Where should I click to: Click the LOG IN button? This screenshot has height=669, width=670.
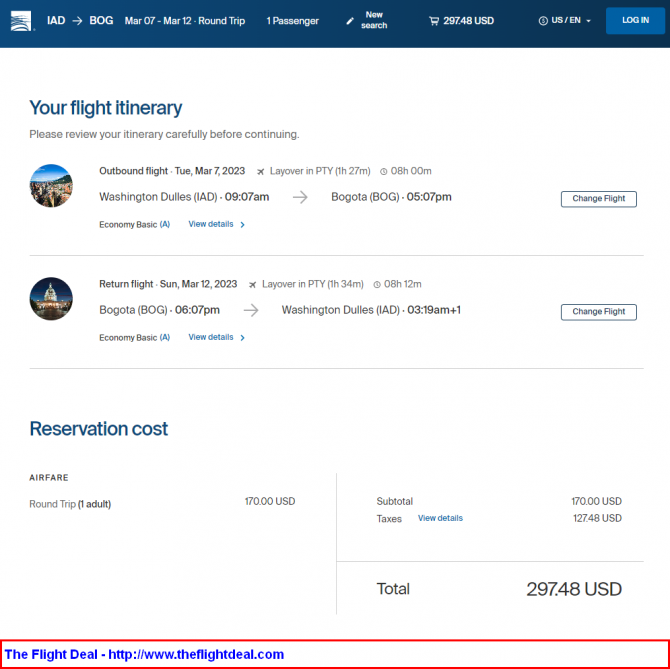(x=635, y=21)
